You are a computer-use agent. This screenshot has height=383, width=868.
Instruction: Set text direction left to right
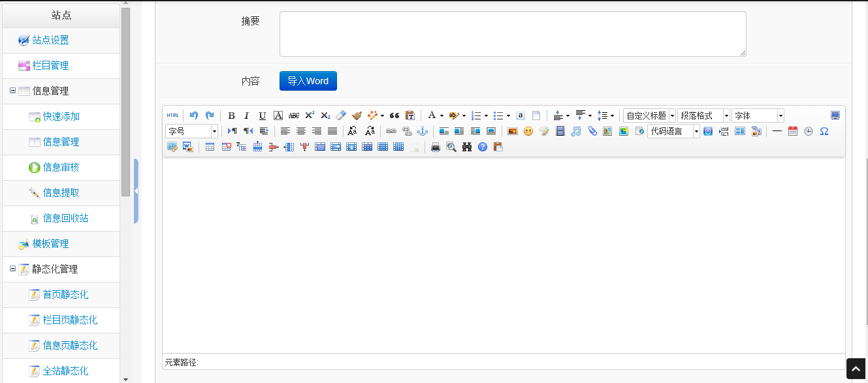(232, 131)
